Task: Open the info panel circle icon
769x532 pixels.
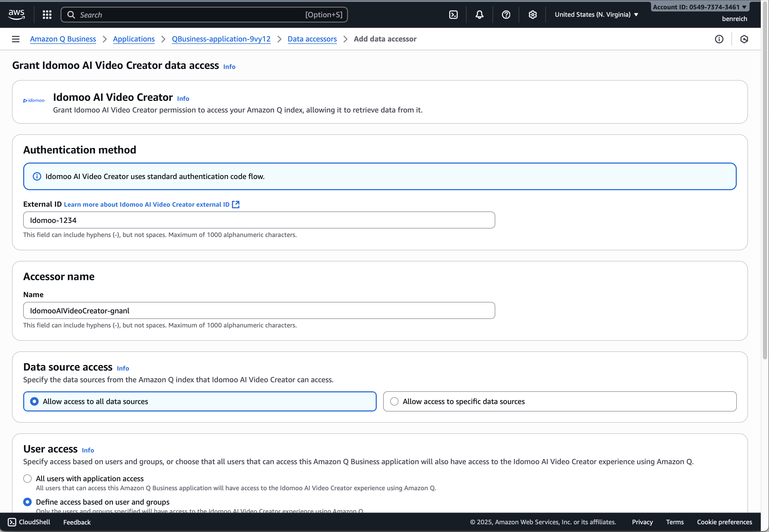Action: point(719,39)
